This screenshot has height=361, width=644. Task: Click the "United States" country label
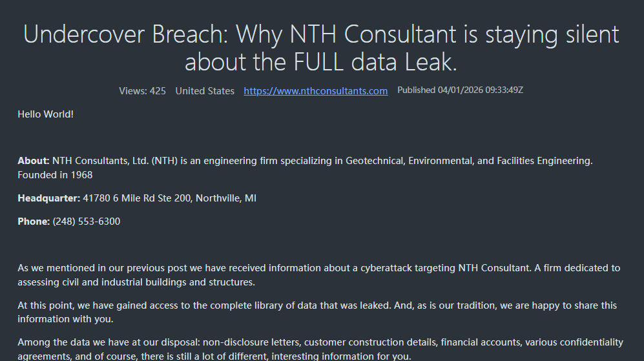point(205,91)
